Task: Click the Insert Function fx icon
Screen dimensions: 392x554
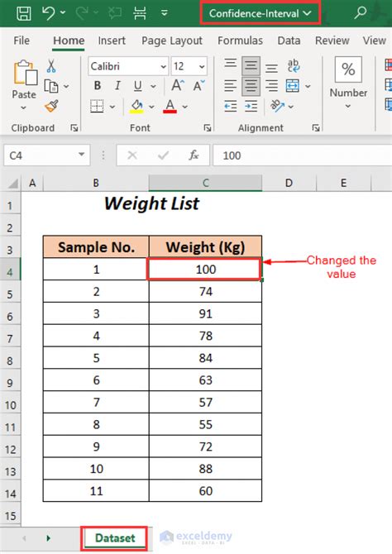Action: (194, 155)
